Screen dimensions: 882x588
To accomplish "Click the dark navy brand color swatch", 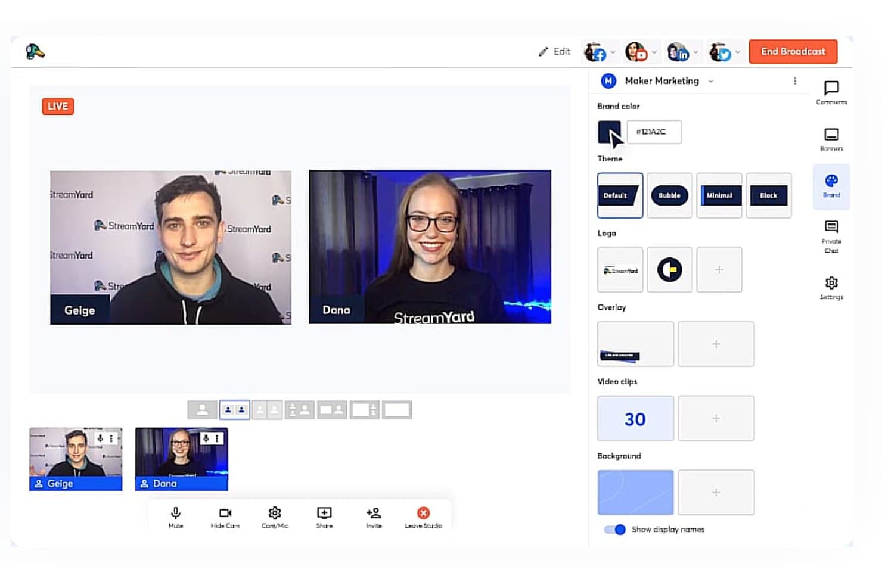I will 609,132.
